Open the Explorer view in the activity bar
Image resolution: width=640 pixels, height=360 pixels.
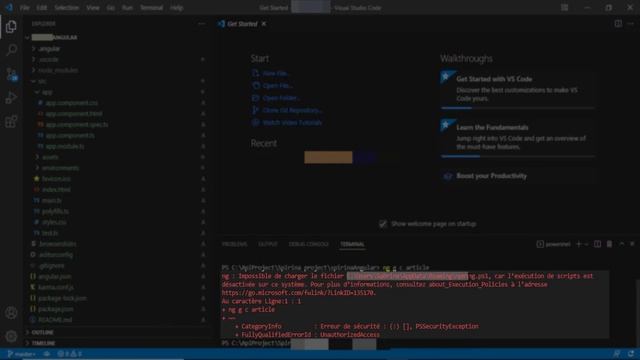point(11,27)
